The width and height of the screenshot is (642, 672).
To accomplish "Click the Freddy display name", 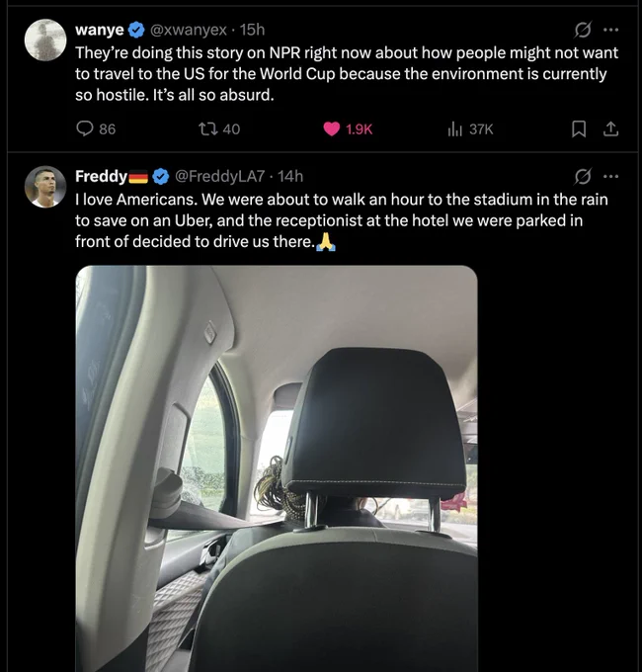I will tap(101, 176).
